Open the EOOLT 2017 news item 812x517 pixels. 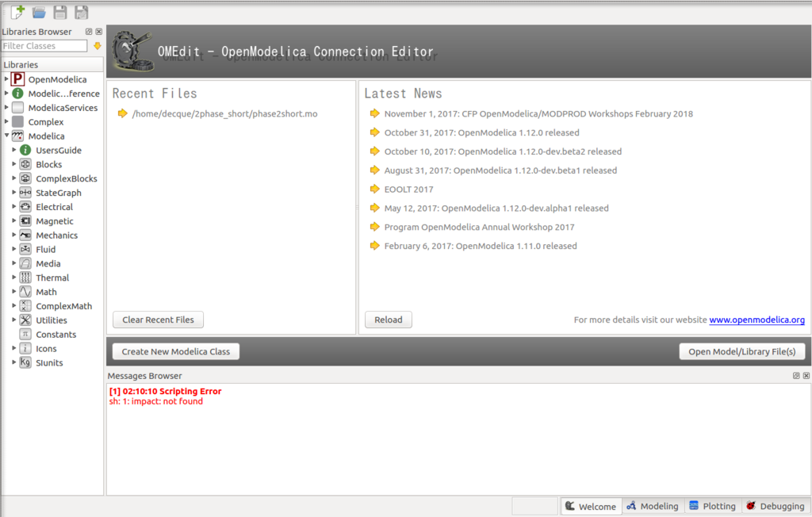click(x=408, y=189)
